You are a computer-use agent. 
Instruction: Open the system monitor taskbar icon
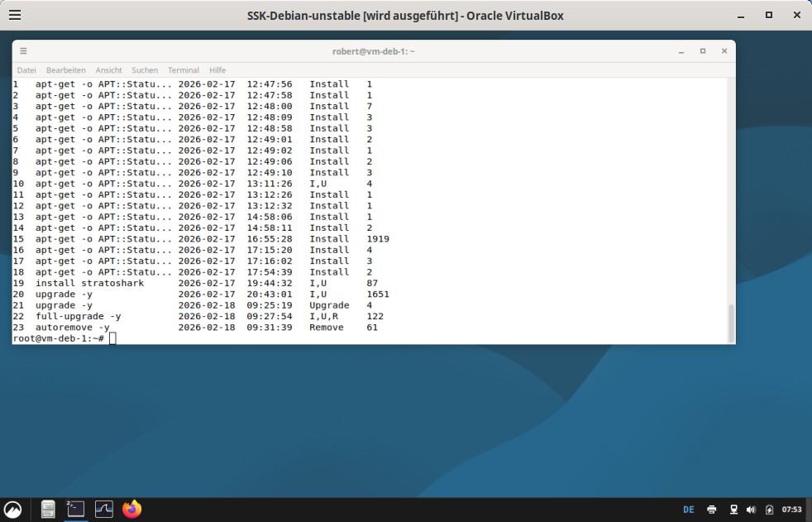[x=103, y=509]
